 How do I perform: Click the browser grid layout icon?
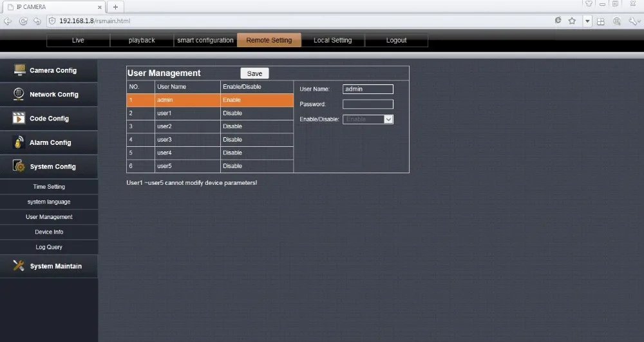(x=600, y=21)
